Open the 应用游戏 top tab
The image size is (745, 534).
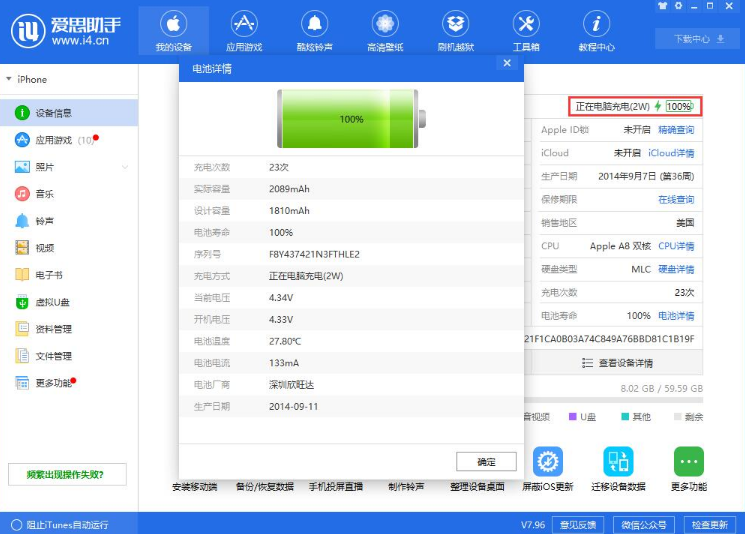click(244, 31)
